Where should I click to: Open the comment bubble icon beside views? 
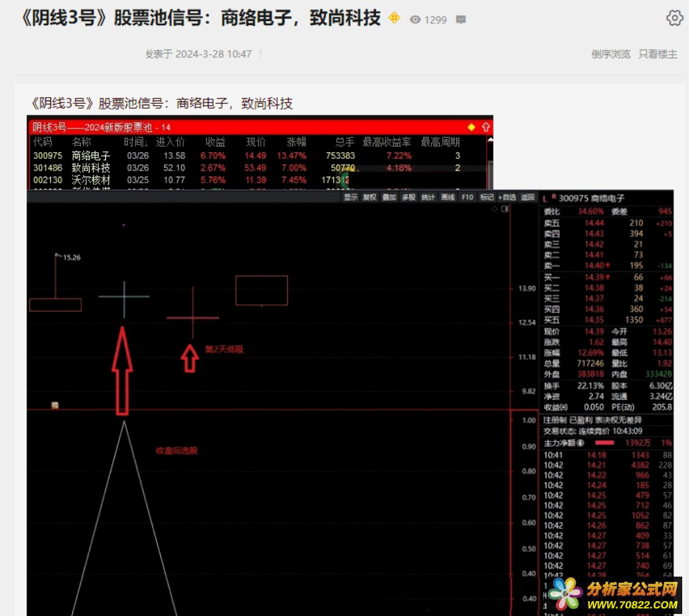[460, 20]
